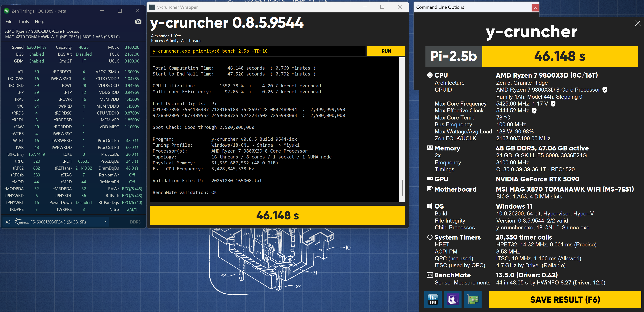Screen dimensions: 644x312
Task: Click the VSOC (SMU) voltage 1.3000V
Action: pyautogui.click(x=132, y=72)
